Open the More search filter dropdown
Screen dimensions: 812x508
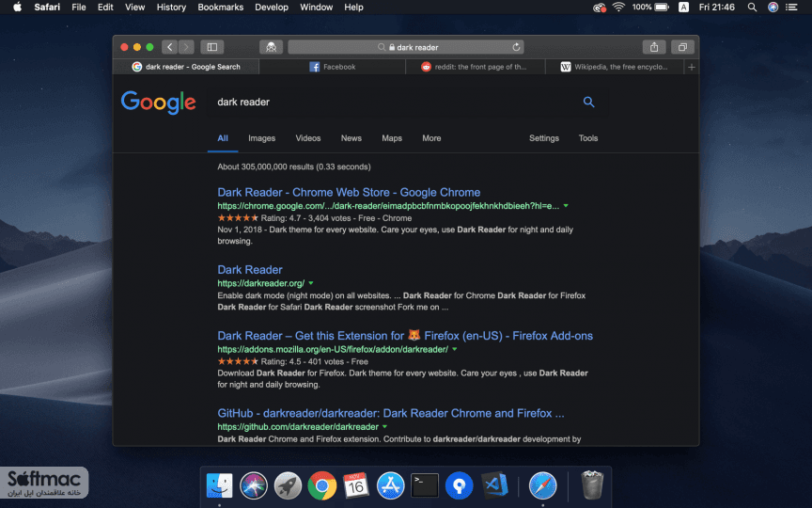click(x=431, y=138)
